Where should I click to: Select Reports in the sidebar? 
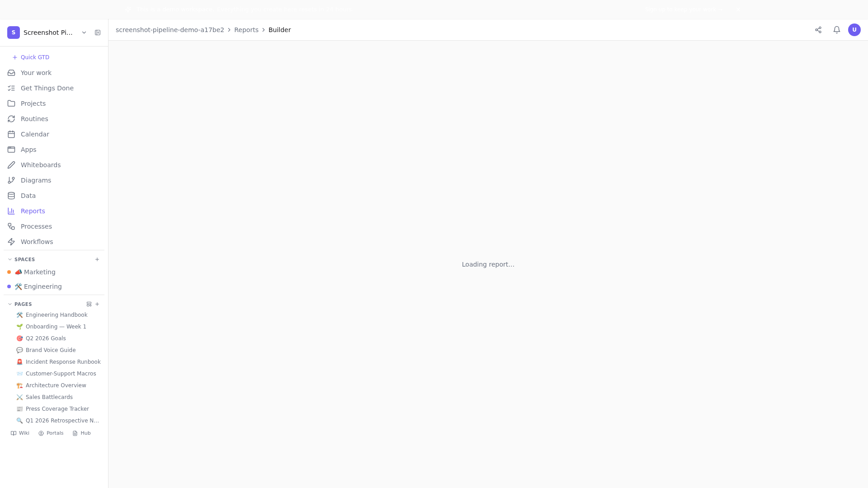54,211
